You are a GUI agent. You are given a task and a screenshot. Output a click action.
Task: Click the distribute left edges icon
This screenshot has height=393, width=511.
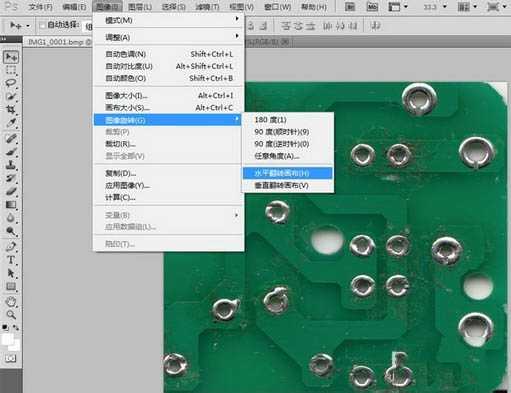tap(328, 26)
